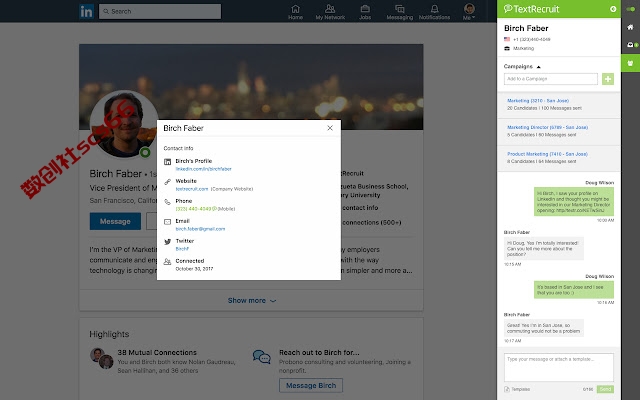Screen dimensions: 640x400
Task: Open the TextRecruit sidebar inbox icon
Action: [631, 45]
